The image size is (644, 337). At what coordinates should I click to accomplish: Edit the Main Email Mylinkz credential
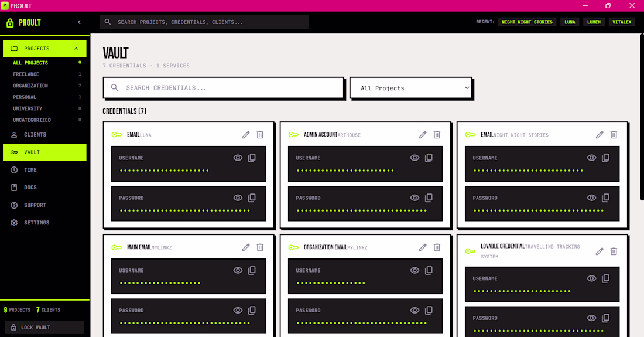click(x=246, y=247)
